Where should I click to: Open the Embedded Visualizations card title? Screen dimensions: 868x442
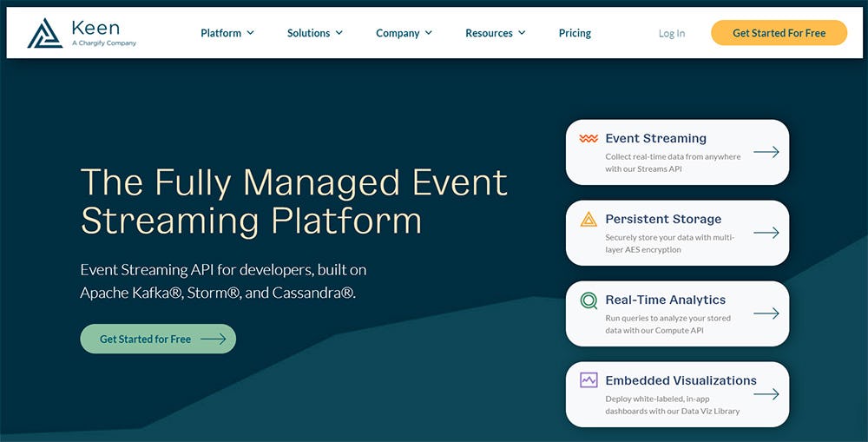pos(681,380)
